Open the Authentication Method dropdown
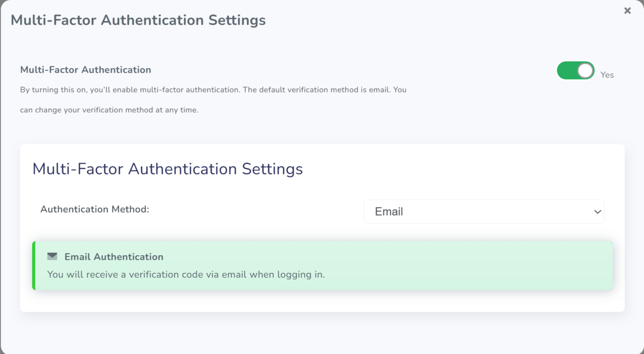 point(484,211)
